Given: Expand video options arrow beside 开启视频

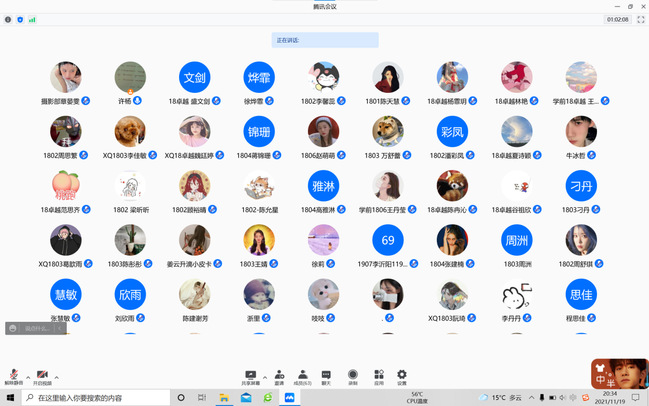Looking at the screenshot, I should tap(56, 378).
